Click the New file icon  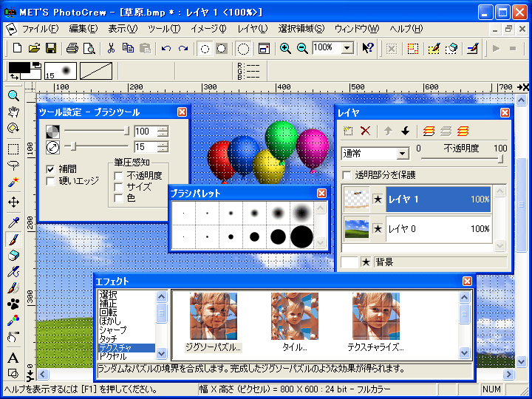point(16,49)
